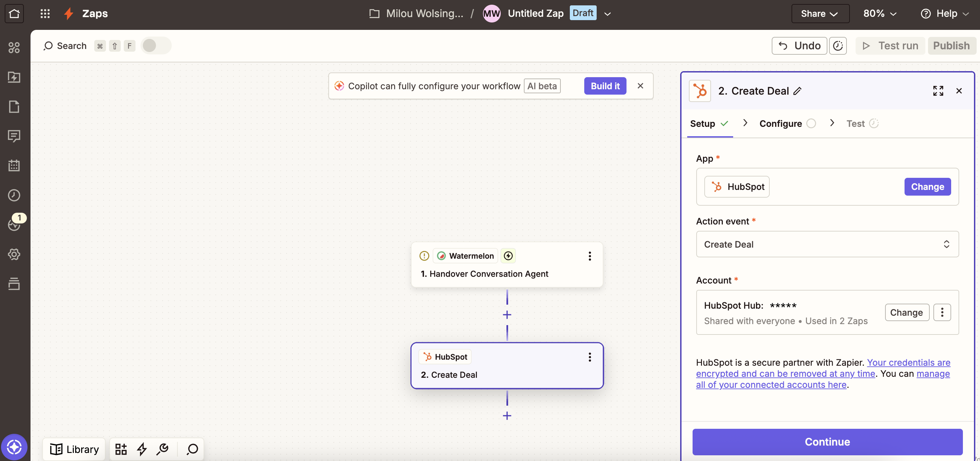The height and width of the screenshot is (461, 980).
Task: Click the warning indicator on the Watermelon step
Action: (424, 256)
